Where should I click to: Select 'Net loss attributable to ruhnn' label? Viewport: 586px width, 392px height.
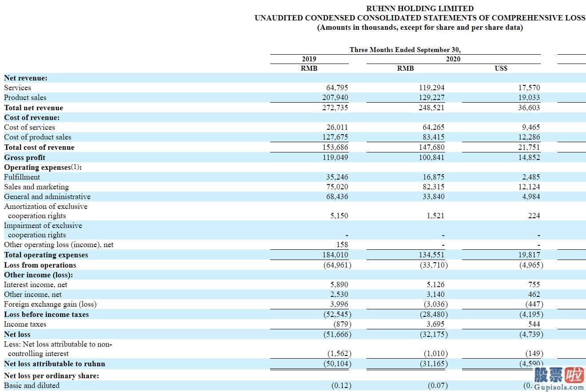point(55,364)
